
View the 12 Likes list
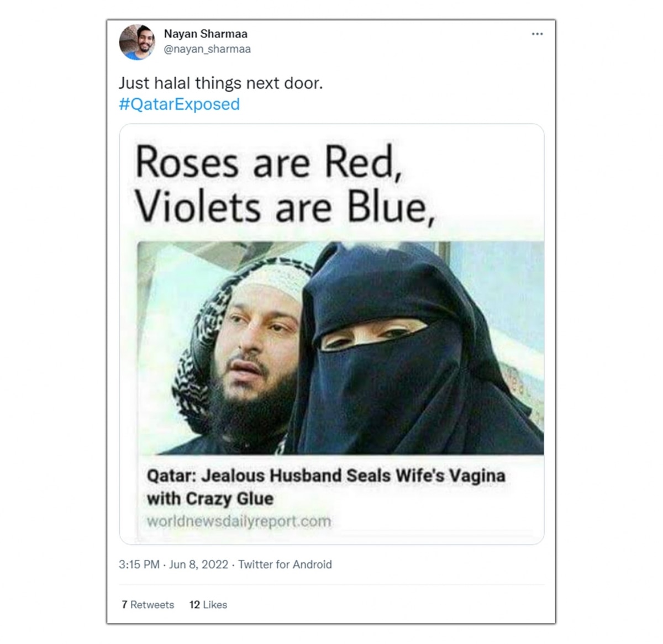pyautogui.click(x=208, y=605)
